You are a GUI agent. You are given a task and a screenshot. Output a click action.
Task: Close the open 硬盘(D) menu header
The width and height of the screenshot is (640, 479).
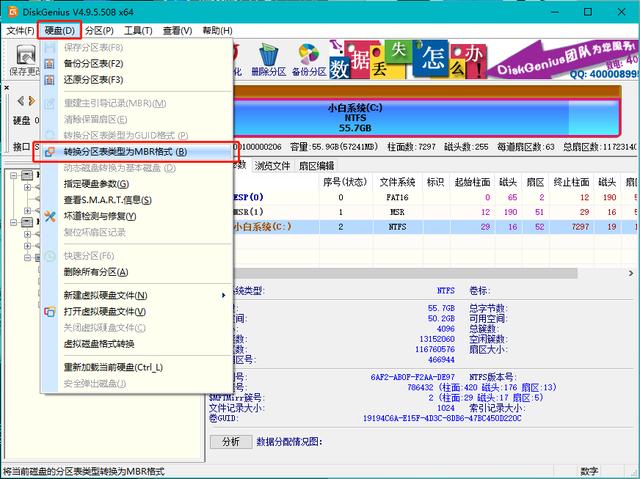point(60,31)
